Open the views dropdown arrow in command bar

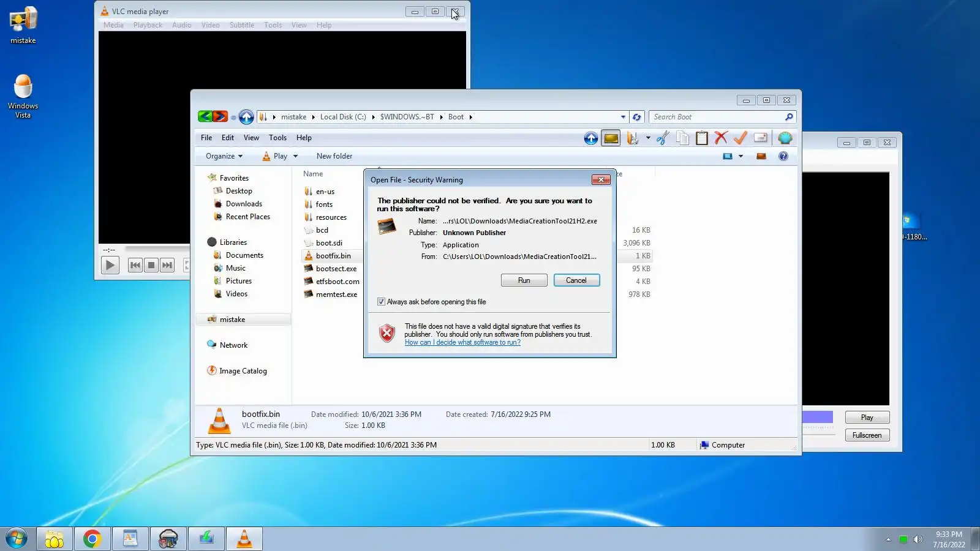(741, 156)
